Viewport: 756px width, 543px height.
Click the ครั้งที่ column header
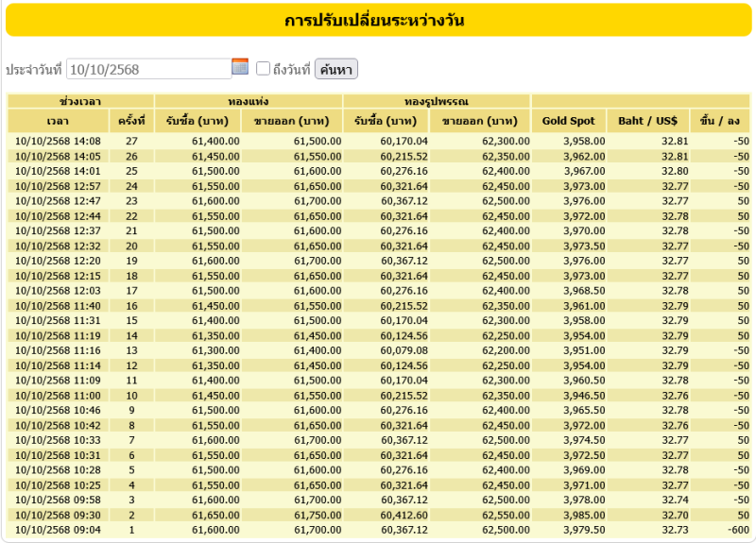click(x=131, y=121)
